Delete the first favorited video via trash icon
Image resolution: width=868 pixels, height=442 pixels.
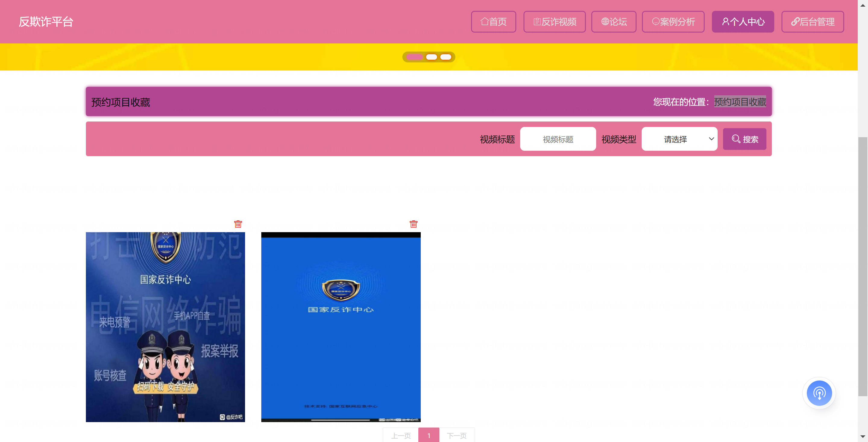click(238, 224)
